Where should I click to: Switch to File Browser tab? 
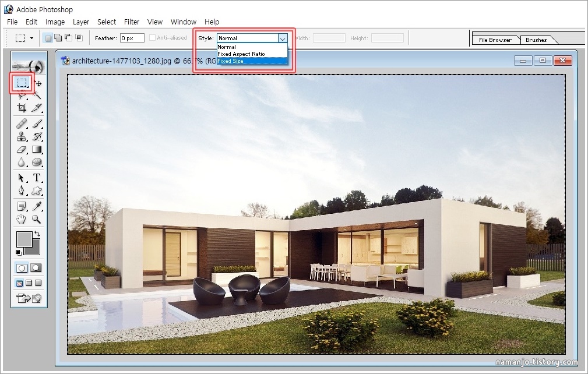(495, 40)
